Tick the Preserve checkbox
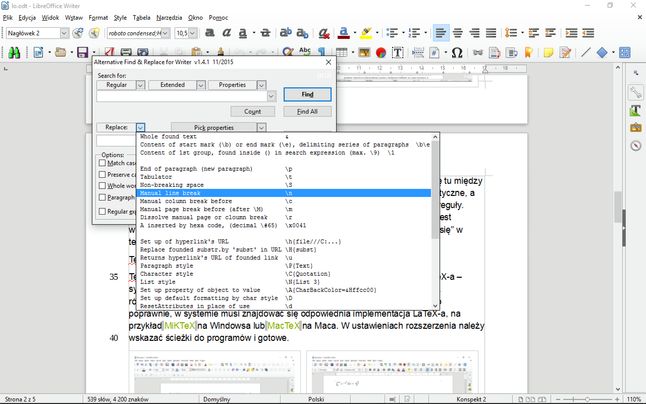The width and height of the screenshot is (646, 404). pyautogui.click(x=103, y=175)
